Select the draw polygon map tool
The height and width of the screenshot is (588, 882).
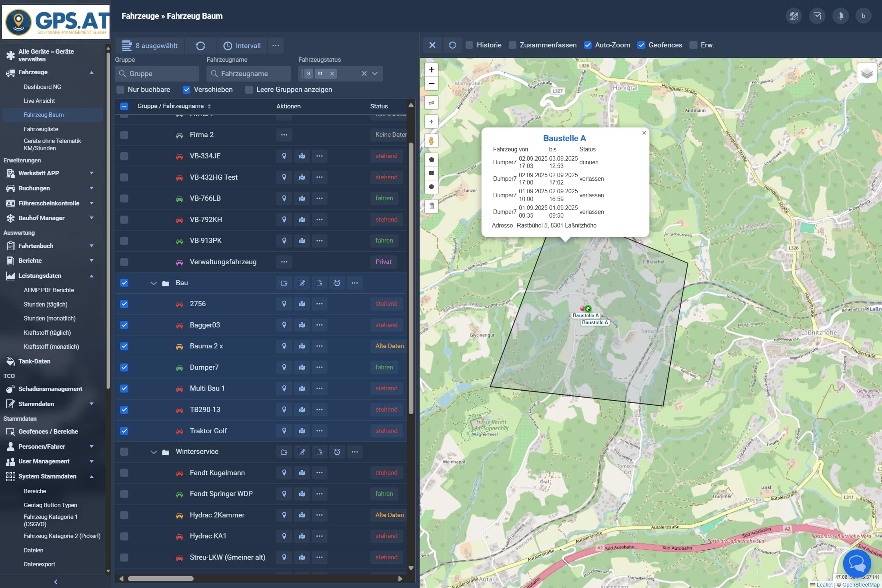tap(431, 160)
